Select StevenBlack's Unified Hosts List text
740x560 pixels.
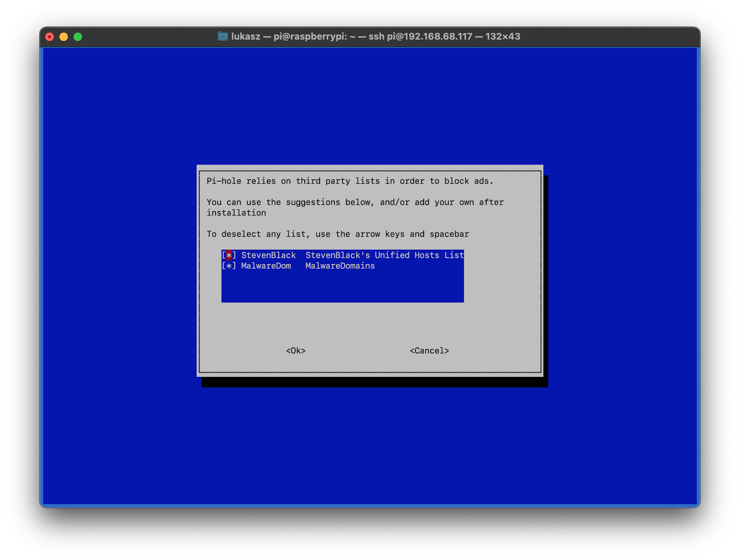click(384, 255)
